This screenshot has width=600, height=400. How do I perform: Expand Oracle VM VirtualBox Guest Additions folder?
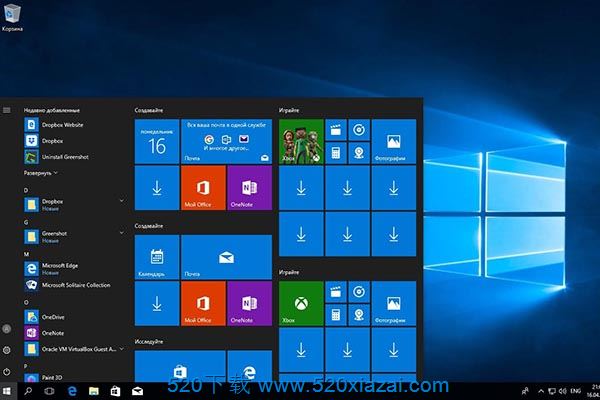(x=122, y=348)
